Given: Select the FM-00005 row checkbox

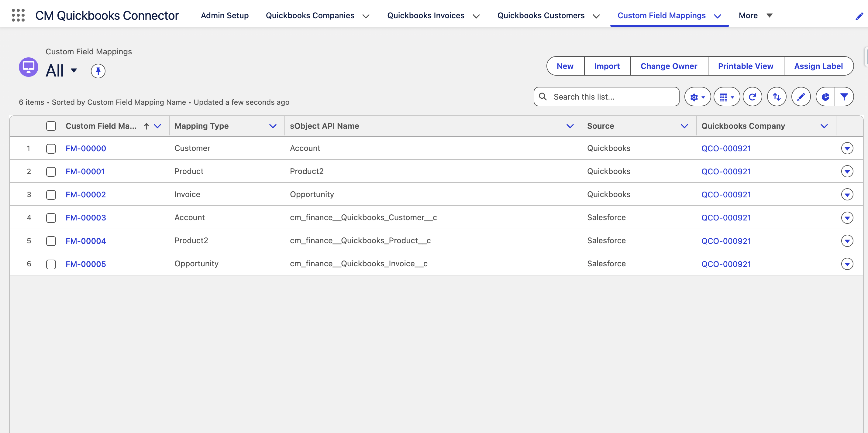Looking at the screenshot, I should tap(51, 264).
